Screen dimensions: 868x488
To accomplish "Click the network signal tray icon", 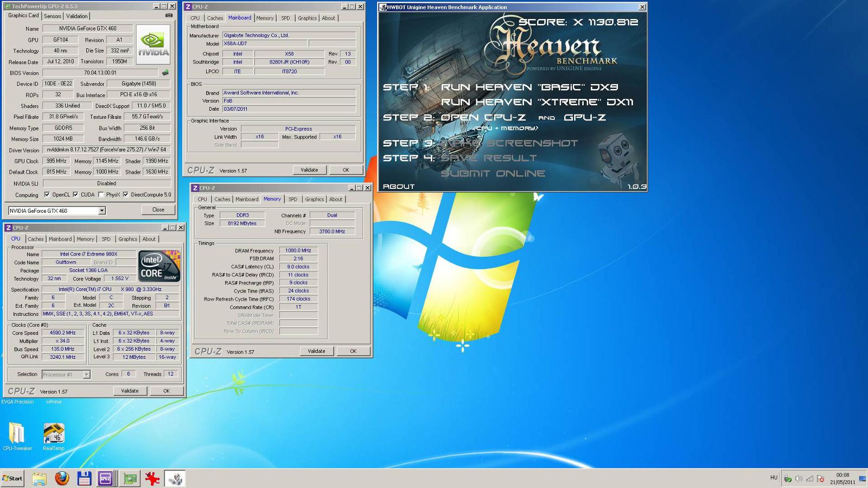I will click(809, 478).
